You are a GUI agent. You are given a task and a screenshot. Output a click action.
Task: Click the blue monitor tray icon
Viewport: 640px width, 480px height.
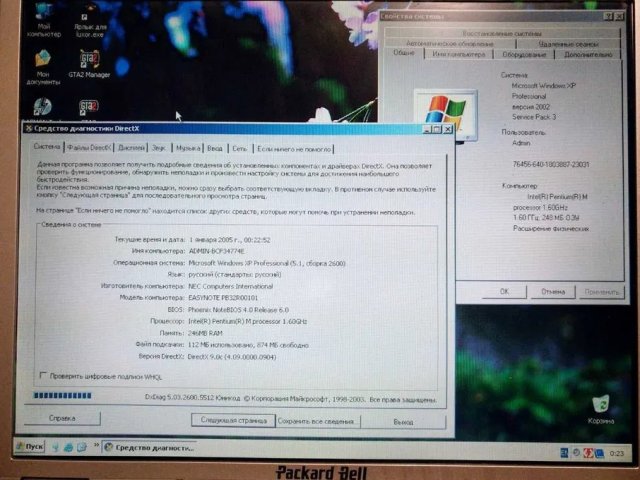[599, 453]
